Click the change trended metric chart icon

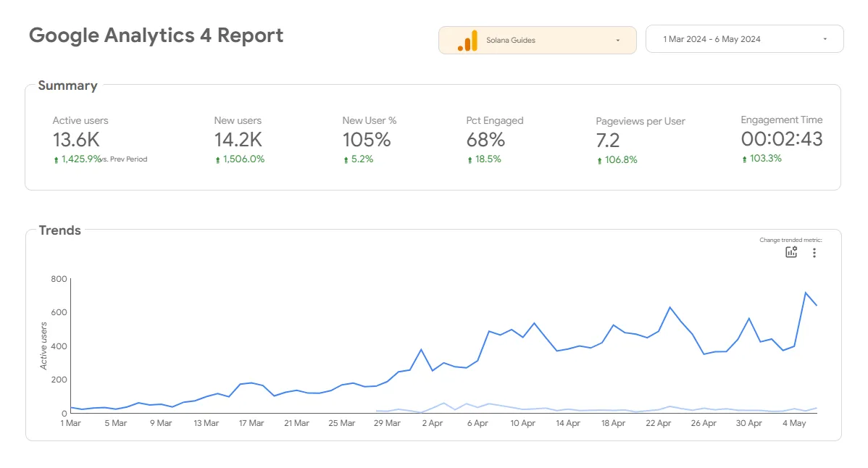click(x=791, y=252)
